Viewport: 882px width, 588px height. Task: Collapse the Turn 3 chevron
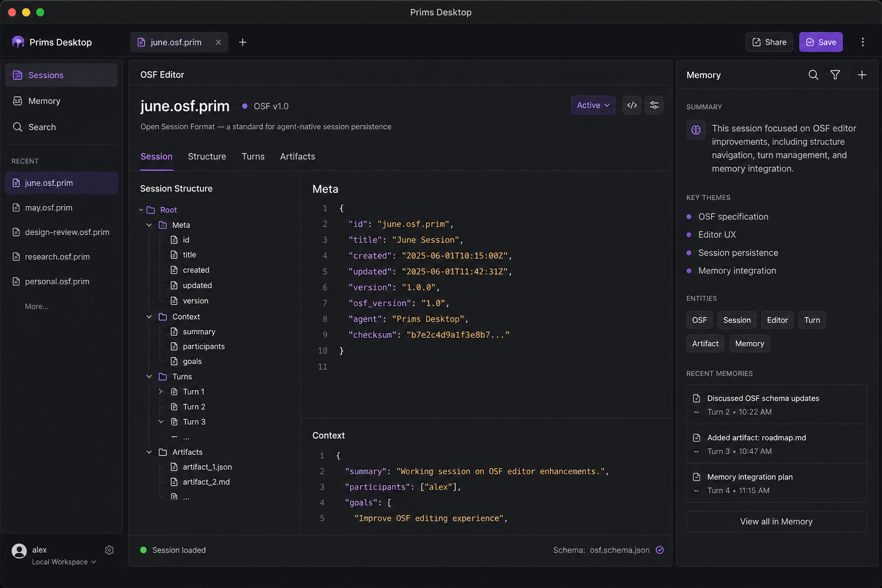click(161, 421)
